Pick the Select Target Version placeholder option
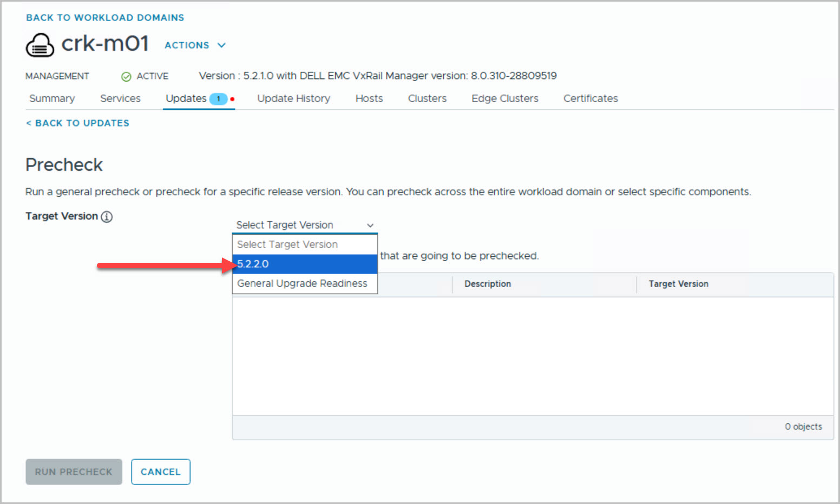Image resolution: width=840 pixels, height=504 pixels. (287, 244)
